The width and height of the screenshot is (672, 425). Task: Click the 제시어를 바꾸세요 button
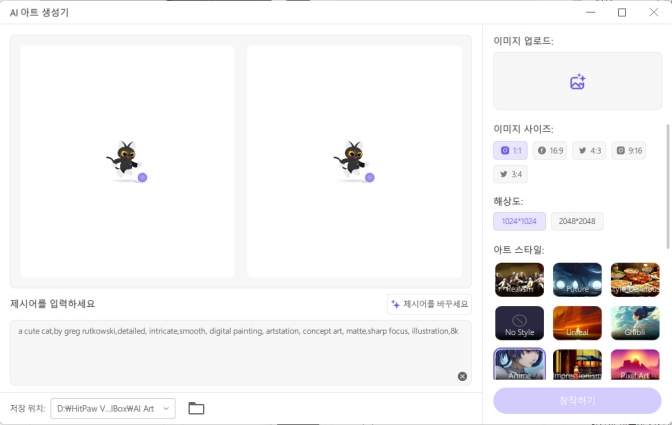tap(429, 304)
